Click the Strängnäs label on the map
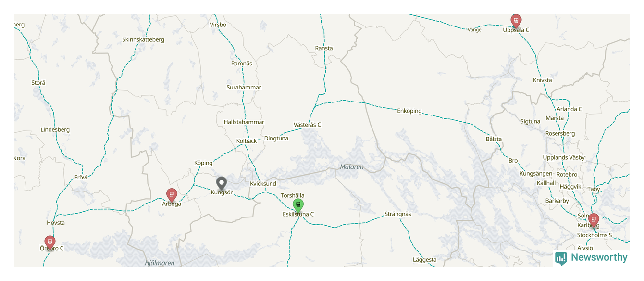644x281 pixels. [x=398, y=214]
